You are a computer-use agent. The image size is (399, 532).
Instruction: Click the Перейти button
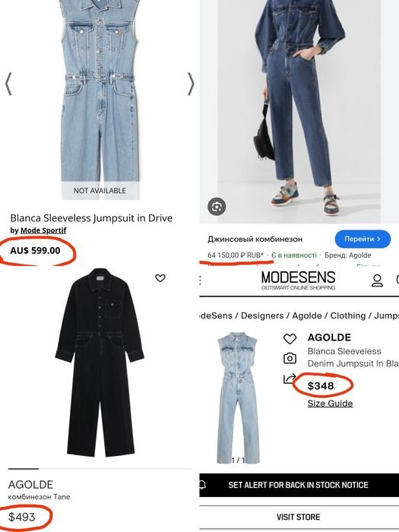(363, 239)
